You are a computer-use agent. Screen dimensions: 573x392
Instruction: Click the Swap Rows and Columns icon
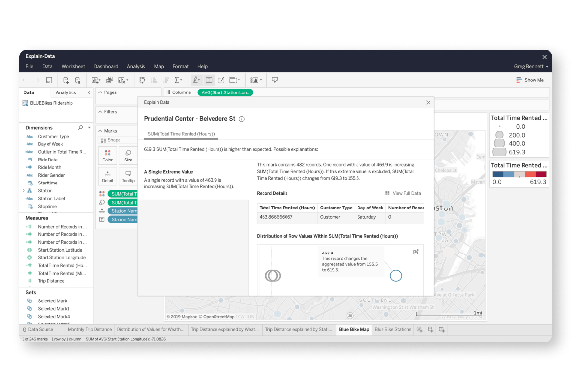tap(143, 80)
